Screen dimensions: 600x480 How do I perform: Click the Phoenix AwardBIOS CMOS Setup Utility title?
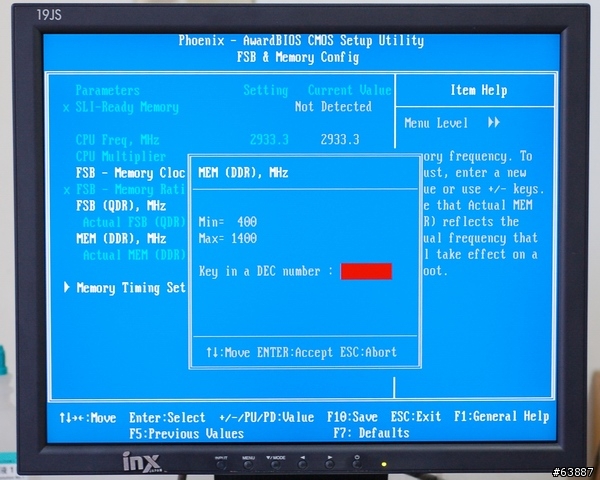tap(301, 41)
